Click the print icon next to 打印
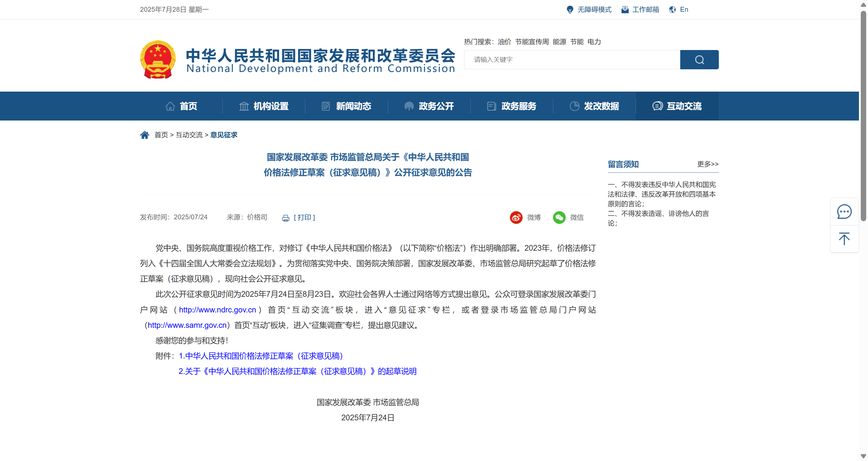 [285, 218]
